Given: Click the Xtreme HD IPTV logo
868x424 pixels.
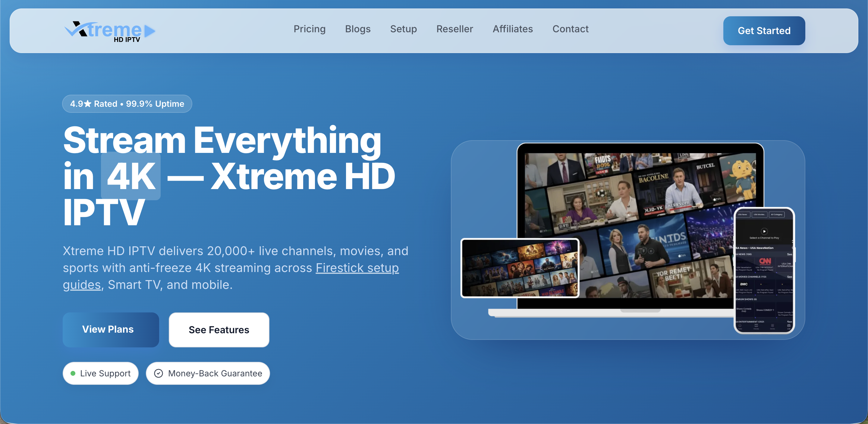Looking at the screenshot, I should (110, 31).
